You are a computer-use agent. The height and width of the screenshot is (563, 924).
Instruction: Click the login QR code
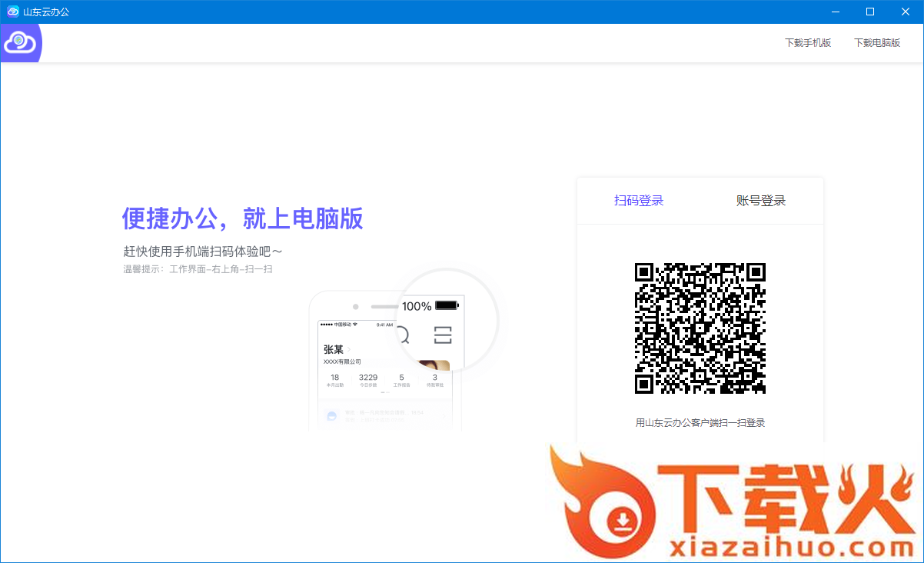(x=700, y=328)
